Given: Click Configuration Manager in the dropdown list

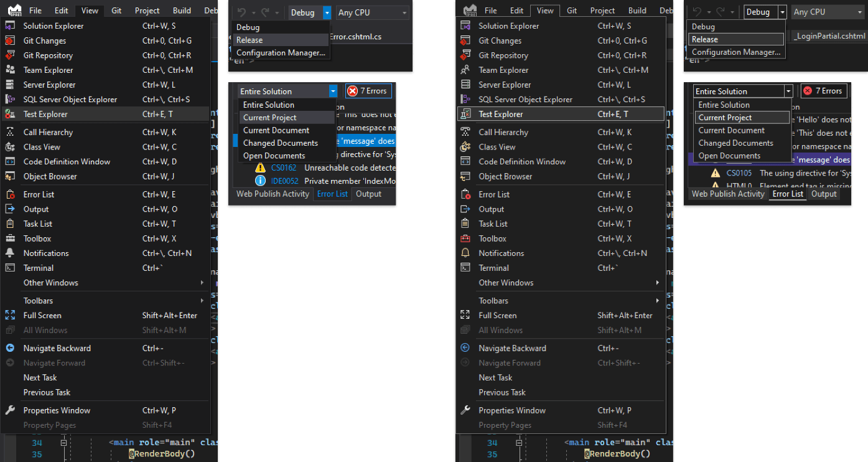Looking at the screenshot, I should click(x=281, y=53).
